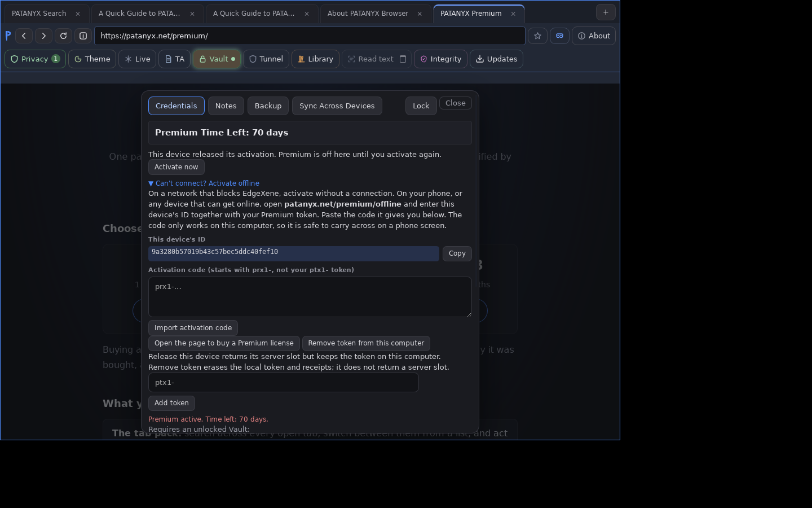812x508 pixels.
Task: Close the Vault panel
Action: click(455, 103)
